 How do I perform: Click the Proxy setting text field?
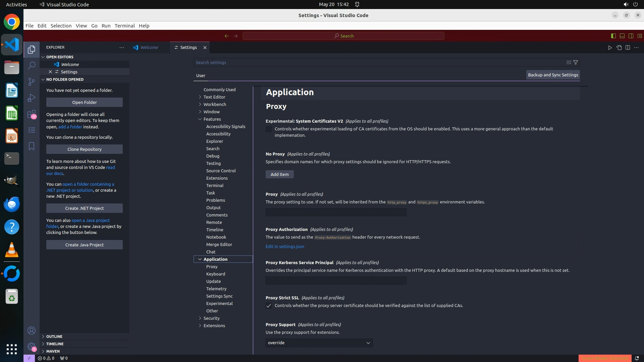[x=336, y=212]
